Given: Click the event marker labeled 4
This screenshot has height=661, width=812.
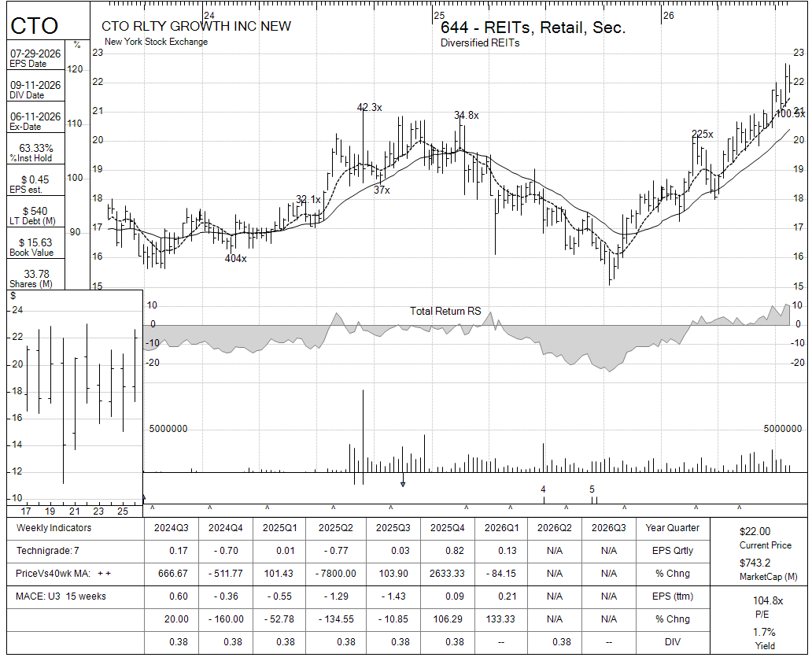Looking at the screenshot, I should click(x=543, y=489).
